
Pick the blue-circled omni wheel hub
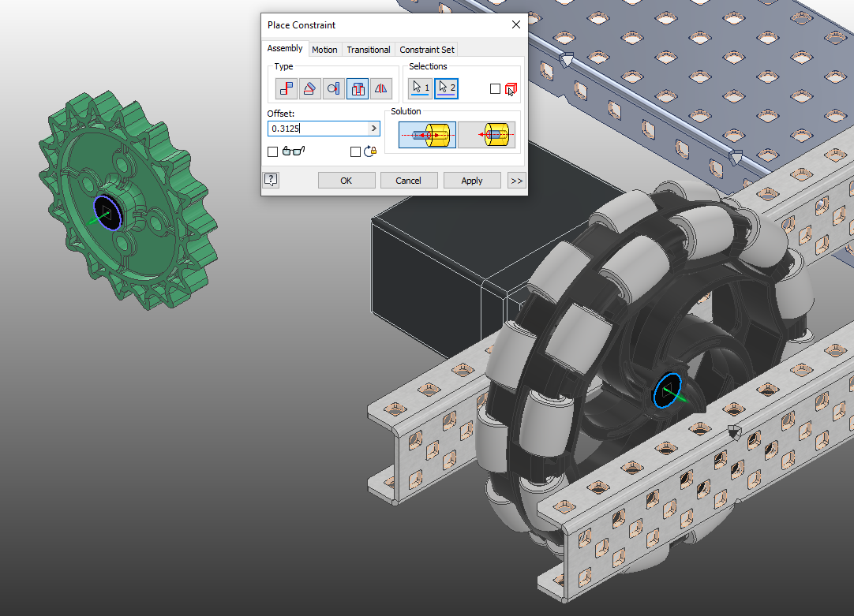[668, 390]
